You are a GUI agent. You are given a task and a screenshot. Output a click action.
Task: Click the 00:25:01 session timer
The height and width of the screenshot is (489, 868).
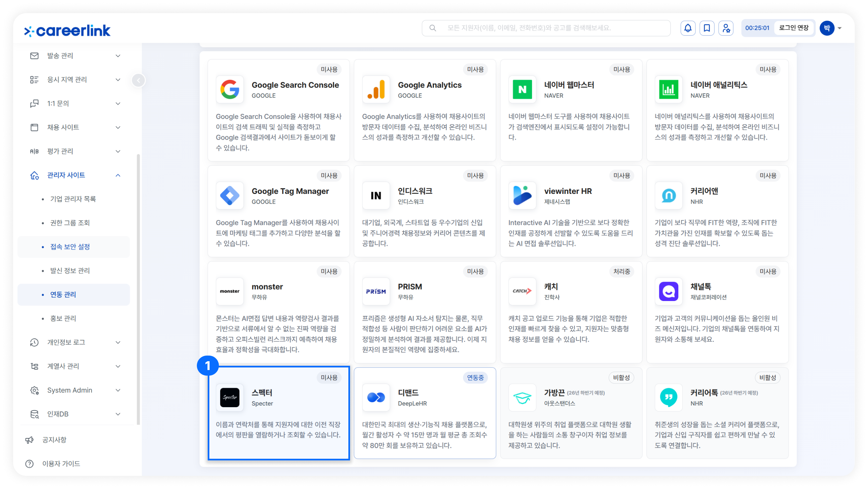click(757, 28)
